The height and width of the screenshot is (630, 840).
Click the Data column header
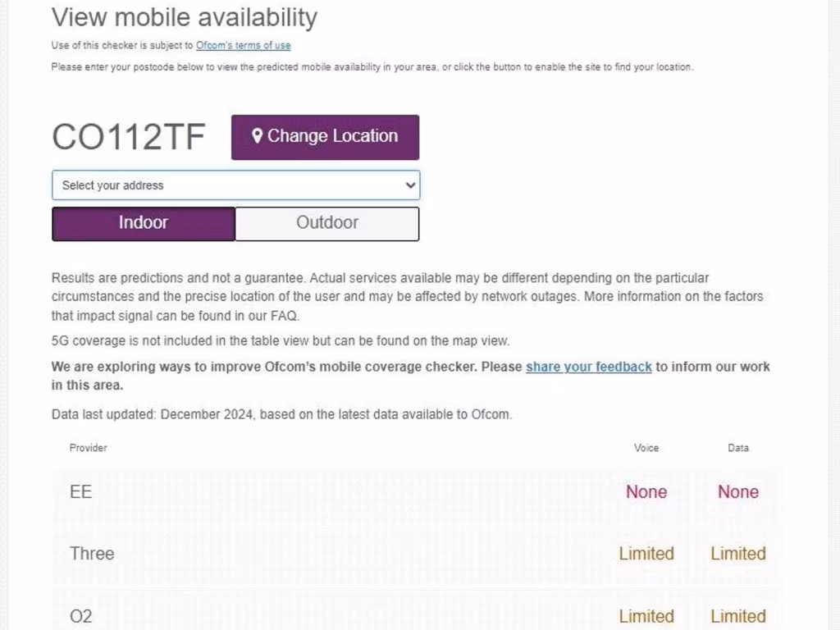click(738, 448)
